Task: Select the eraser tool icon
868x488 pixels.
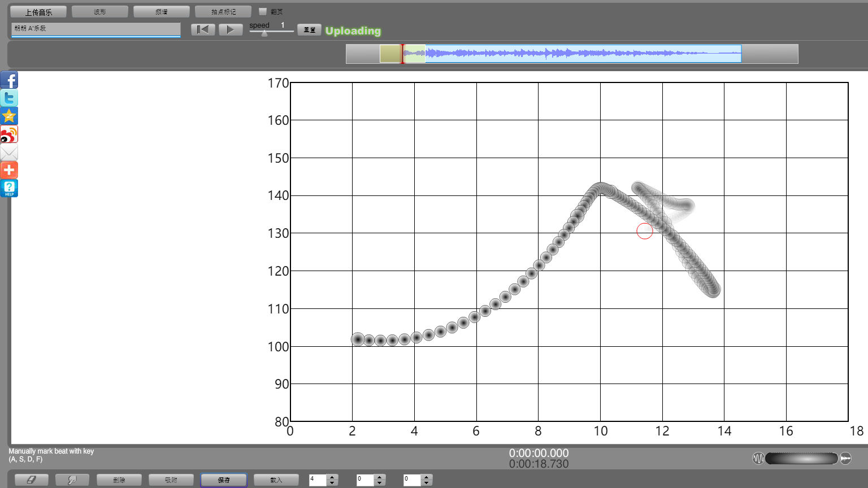Action: tap(31, 480)
